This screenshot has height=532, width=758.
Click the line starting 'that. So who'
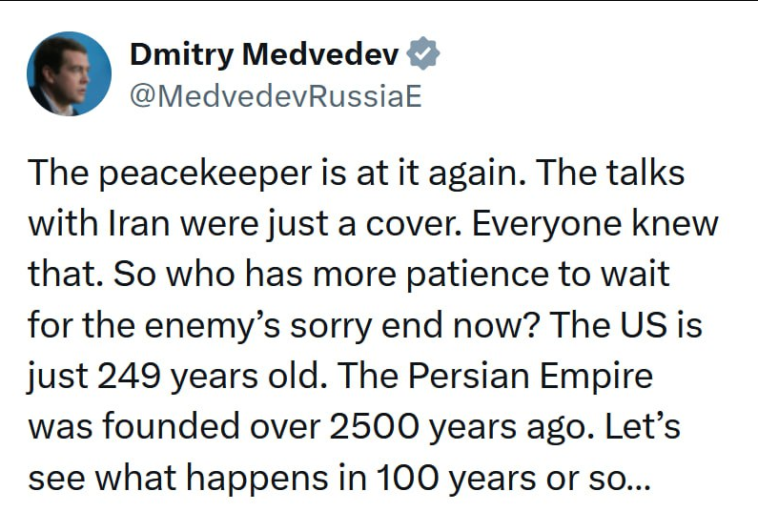tap(349, 275)
